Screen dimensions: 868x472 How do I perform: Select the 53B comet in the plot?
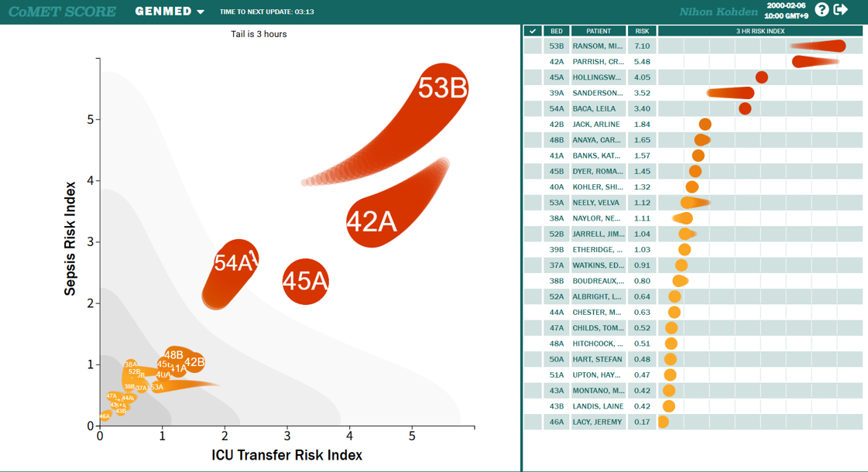pyautogui.click(x=442, y=88)
